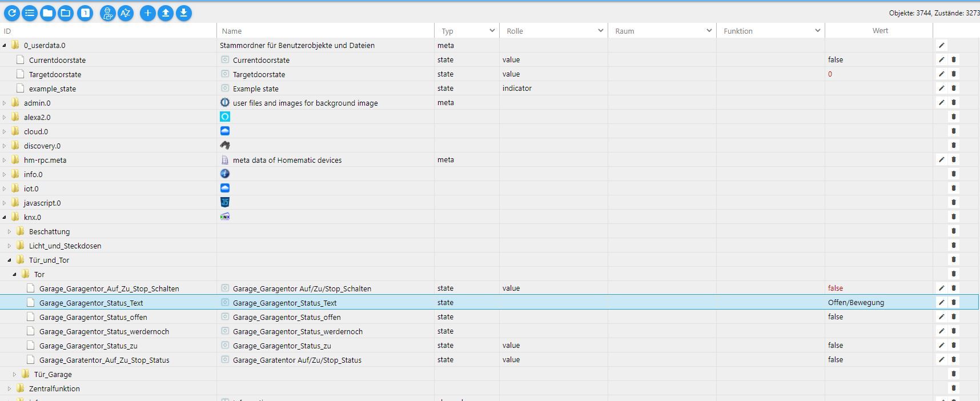The height and width of the screenshot is (401, 980).
Task: Open the Funktion column filter dropdown
Action: (817, 30)
